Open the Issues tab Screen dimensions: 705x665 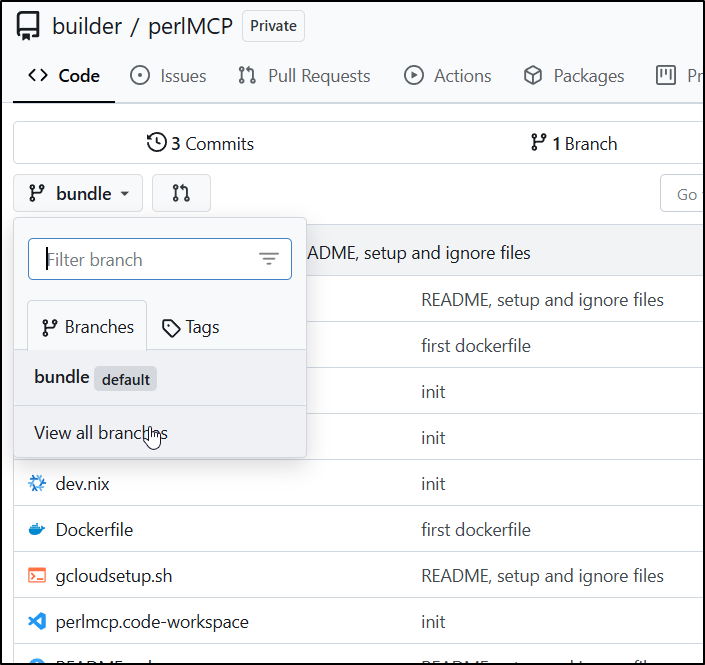tap(168, 76)
